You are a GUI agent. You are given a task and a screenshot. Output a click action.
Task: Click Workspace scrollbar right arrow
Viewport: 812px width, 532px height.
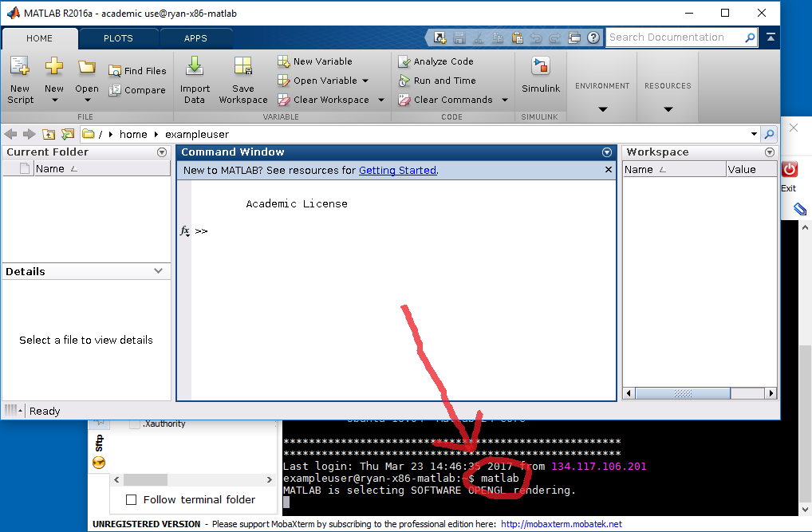(771, 393)
